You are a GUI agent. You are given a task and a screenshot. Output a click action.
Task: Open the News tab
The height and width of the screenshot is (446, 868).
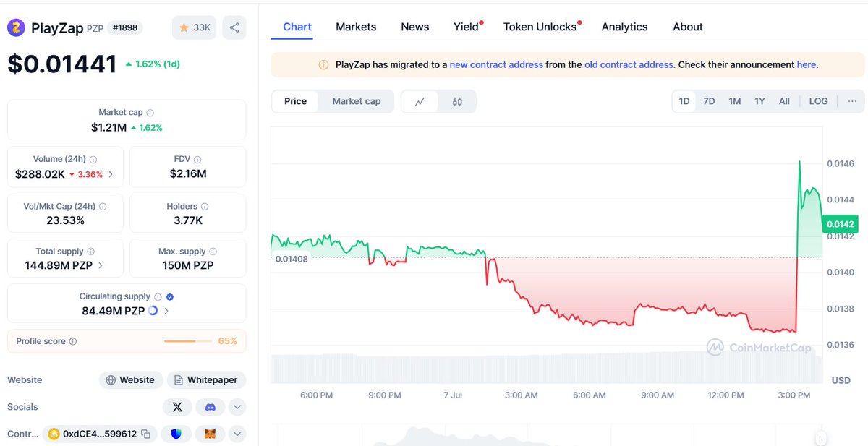point(415,27)
